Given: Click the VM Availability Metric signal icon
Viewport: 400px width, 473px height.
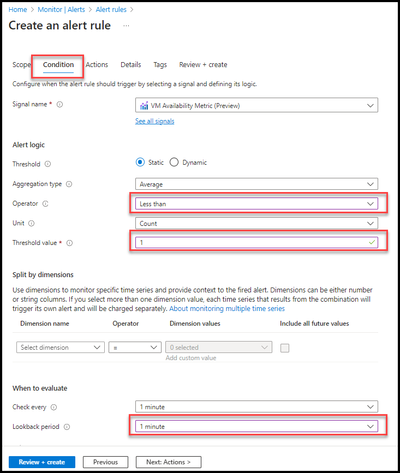Looking at the screenshot, I should point(144,106).
